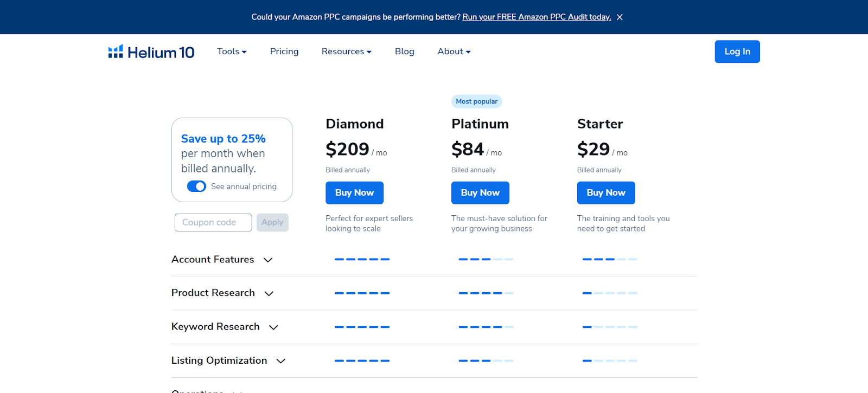Open the Blog page
868x393 pixels.
[x=404, y=51]
